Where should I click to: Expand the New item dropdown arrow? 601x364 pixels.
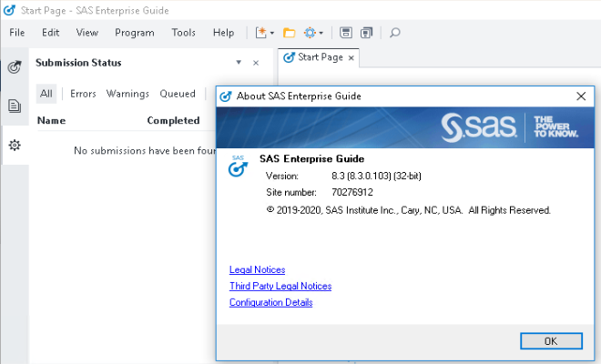pyautogui.click(x=272, y=34)
